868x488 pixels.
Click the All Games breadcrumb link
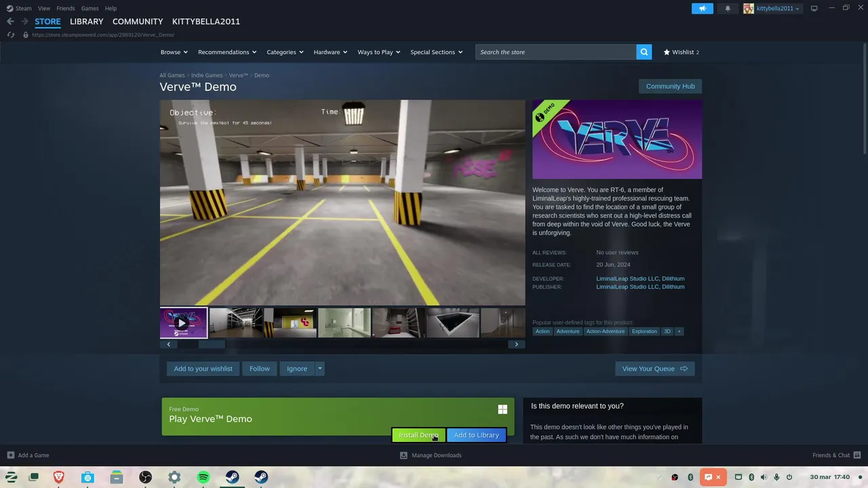pos(172,75)
